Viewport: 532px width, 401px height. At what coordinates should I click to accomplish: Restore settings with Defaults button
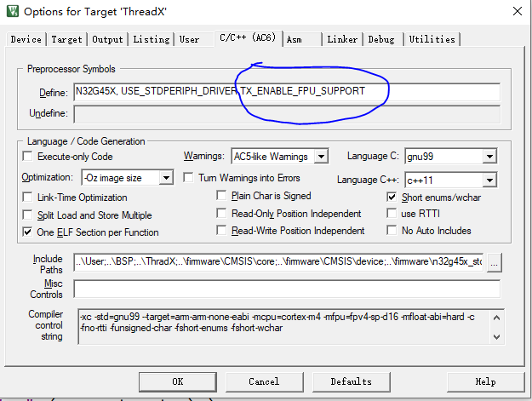(x=352, y=381)
